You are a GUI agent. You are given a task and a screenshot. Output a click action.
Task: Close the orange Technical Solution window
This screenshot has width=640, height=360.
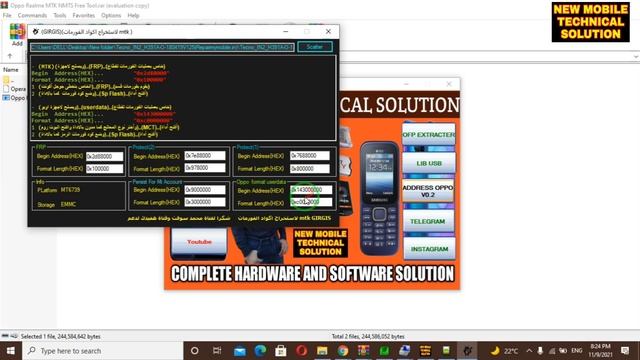tap(449, 84)
